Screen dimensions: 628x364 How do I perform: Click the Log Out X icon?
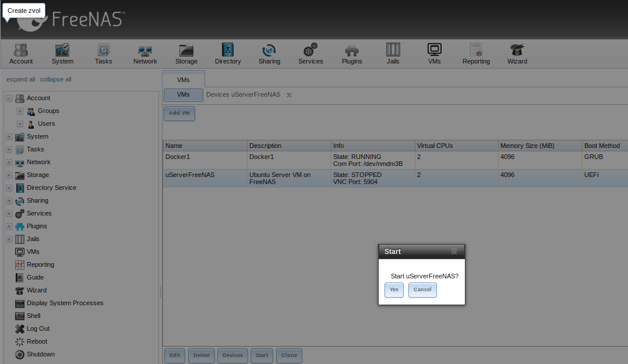(20, 328)
